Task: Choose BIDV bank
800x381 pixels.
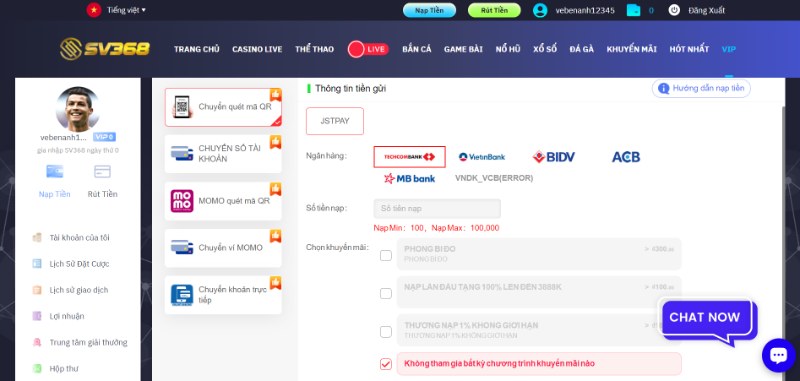Action: [554, 157]
